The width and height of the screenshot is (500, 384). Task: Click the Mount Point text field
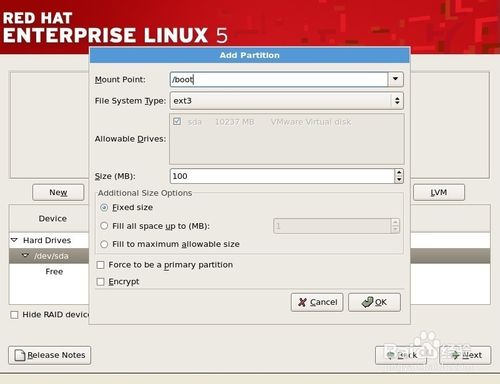tap(279, 79)
